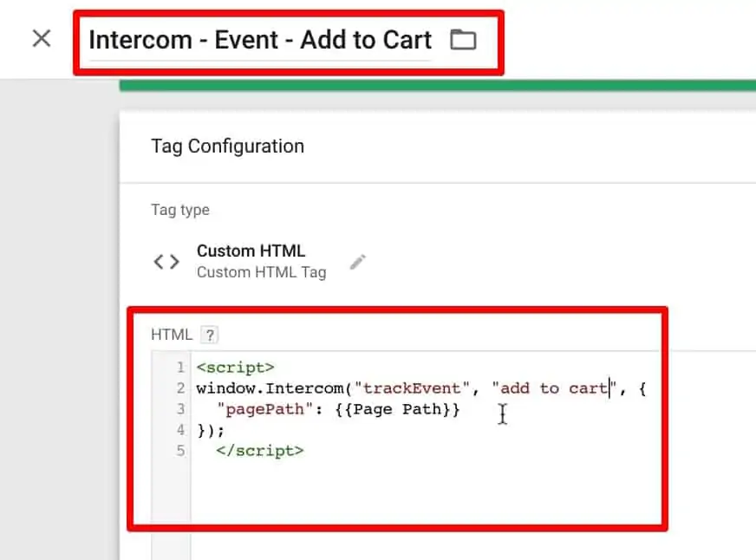Click the folder icon beside the tag name
This screenshot has height=560, width=756.
coord(465,39)
